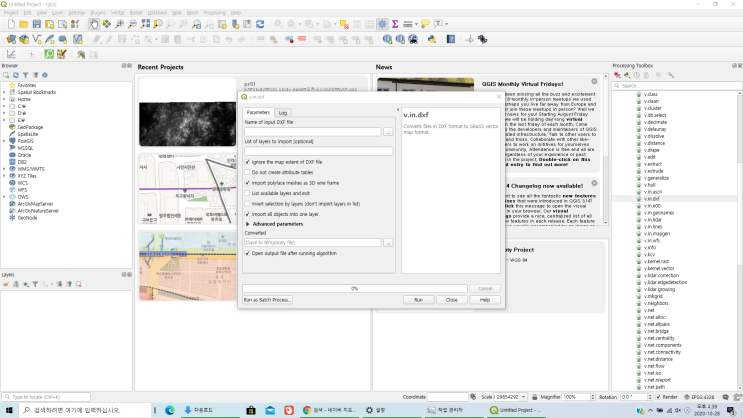Click the Processing Toolbox search field
Viewport: 743px width, 418px height.
pyautogui.click(x=676, y=86)
